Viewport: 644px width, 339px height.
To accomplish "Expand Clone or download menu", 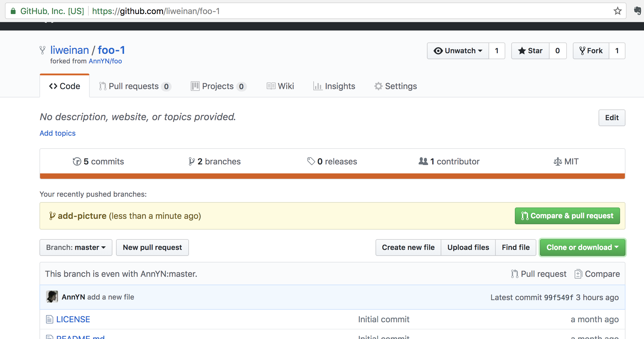I will click(582, 248).
